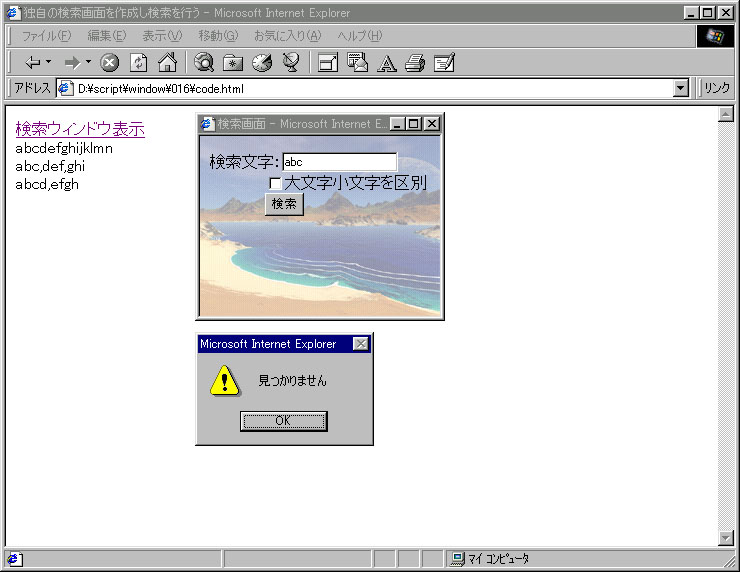Click scrollbar up arrow on main page
The height and width of the screenshot is (572, 740).
(x=725, y=114)
